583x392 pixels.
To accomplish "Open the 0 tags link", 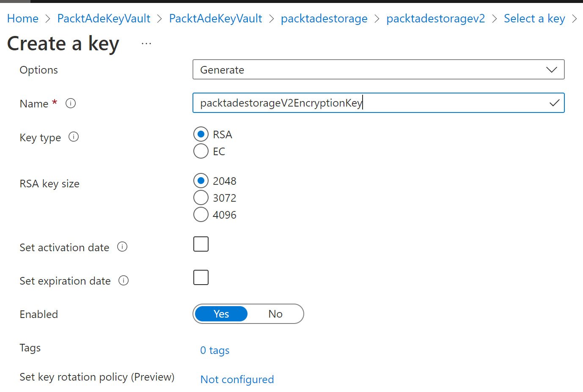I will coord(215,350).
